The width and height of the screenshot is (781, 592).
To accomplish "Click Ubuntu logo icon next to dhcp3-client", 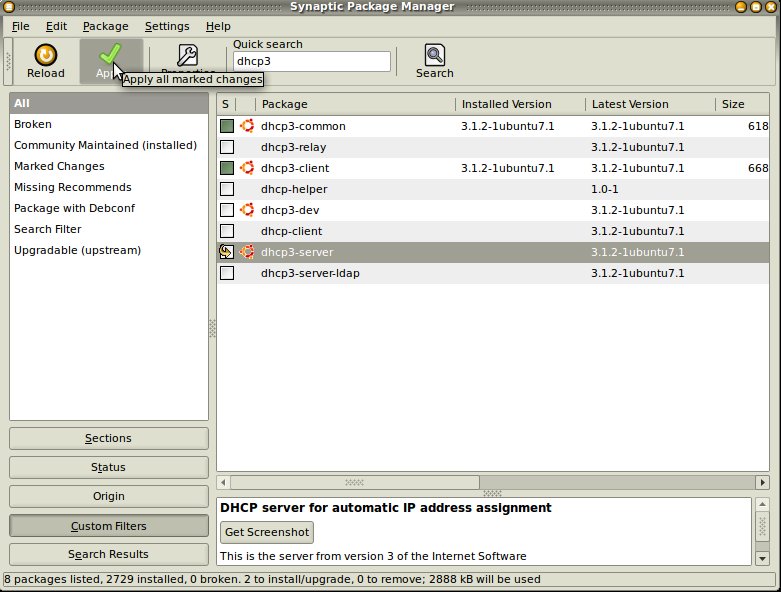I will pyautogui.click(x=247, y=168).
